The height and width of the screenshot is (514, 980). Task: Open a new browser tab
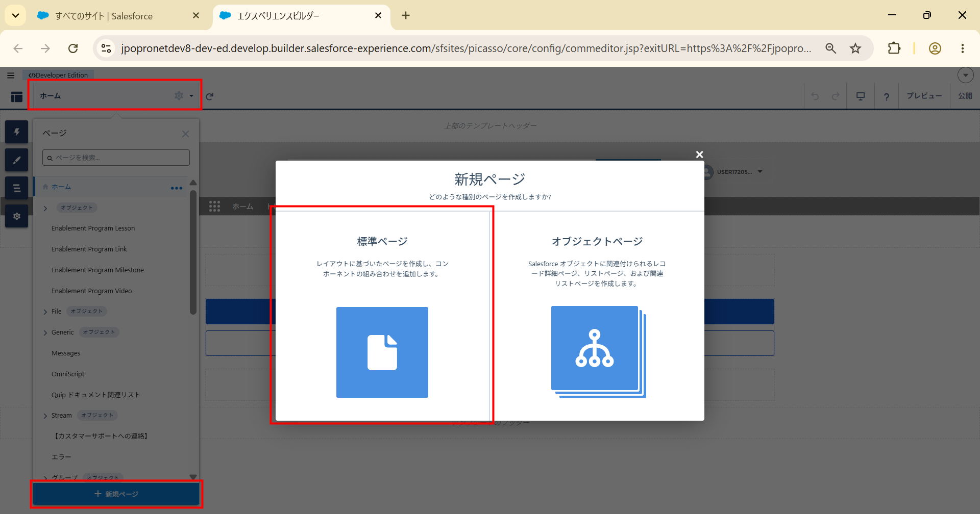point(406,15)
